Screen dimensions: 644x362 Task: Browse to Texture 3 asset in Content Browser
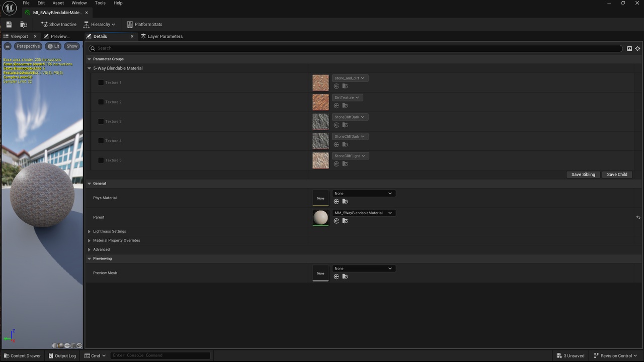345,125
